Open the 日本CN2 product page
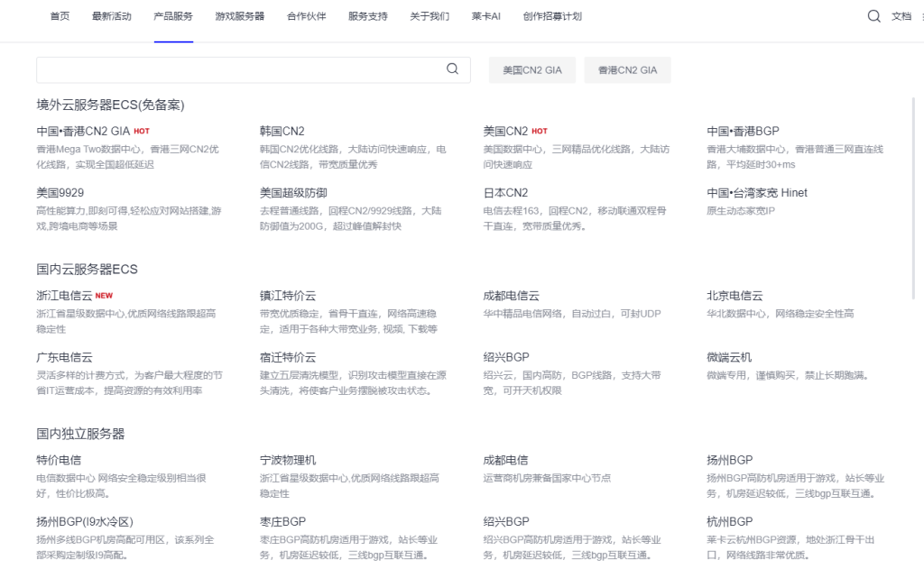The height and width of the screenshot is (569, 924). (504, 191)
